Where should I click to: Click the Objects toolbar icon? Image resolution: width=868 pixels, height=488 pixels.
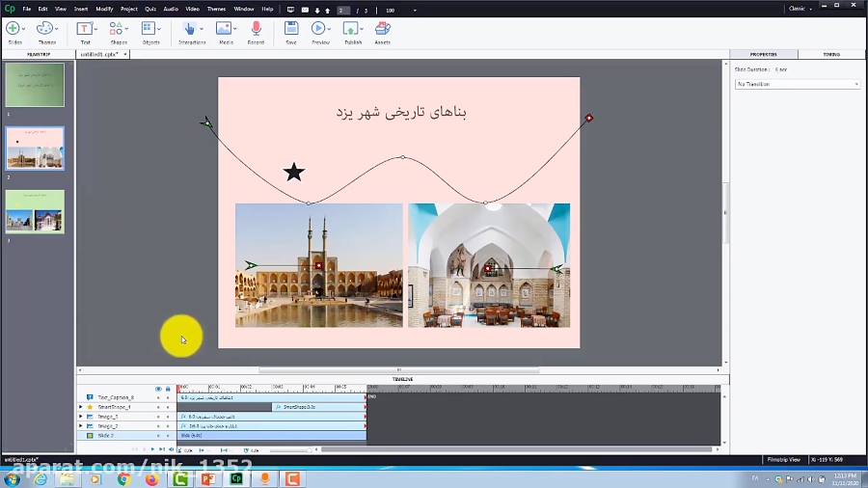148,28
